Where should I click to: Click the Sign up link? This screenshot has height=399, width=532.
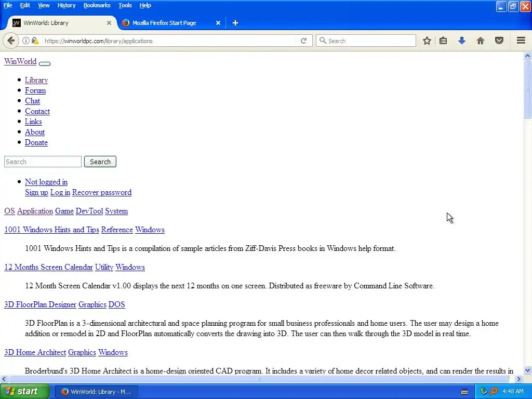pos(37,192)
